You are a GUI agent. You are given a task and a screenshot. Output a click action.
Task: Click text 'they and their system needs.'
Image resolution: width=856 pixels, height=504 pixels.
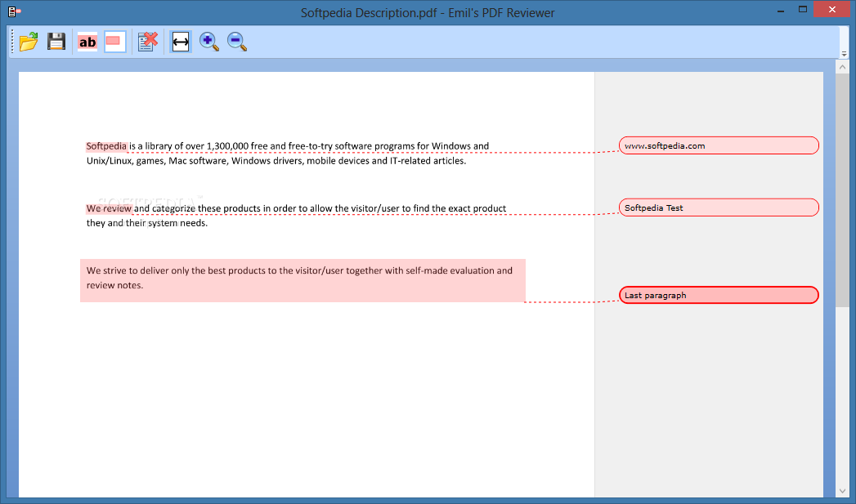(x=147, y=223)
